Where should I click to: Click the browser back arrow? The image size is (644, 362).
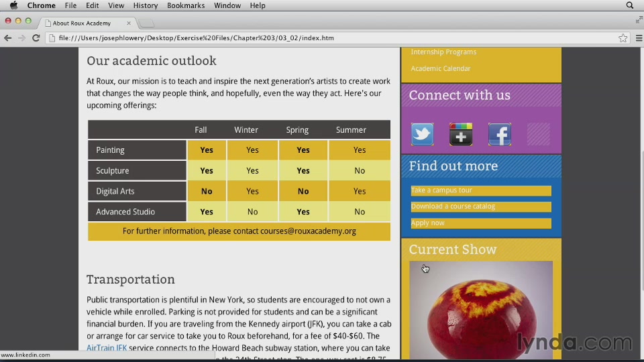[8, 38]
